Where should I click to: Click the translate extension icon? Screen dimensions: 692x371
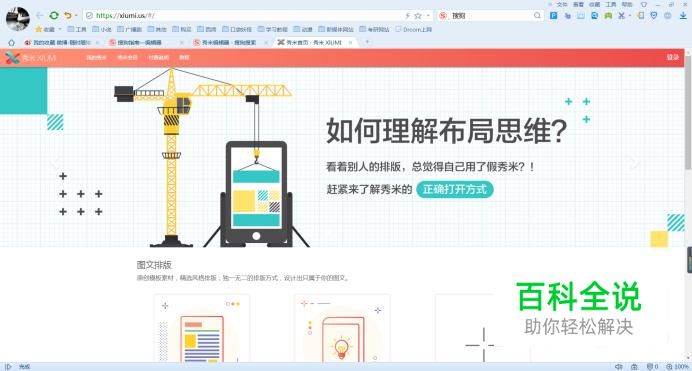coord(568,15)
